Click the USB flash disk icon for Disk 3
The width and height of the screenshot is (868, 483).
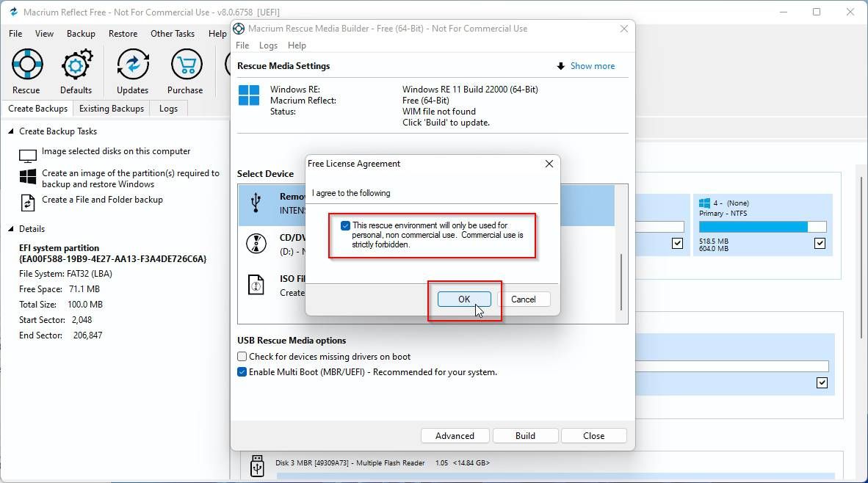pyautogui.click(x=257, y=466)
